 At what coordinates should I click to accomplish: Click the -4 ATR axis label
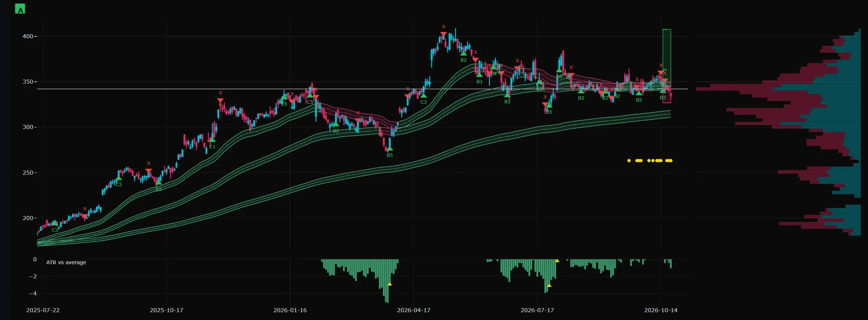pos(33,293)
